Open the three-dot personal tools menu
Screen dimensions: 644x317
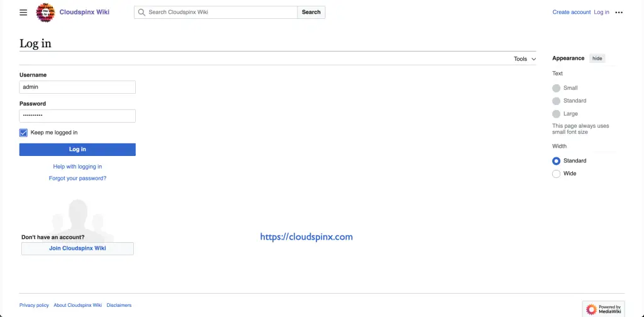619,12
